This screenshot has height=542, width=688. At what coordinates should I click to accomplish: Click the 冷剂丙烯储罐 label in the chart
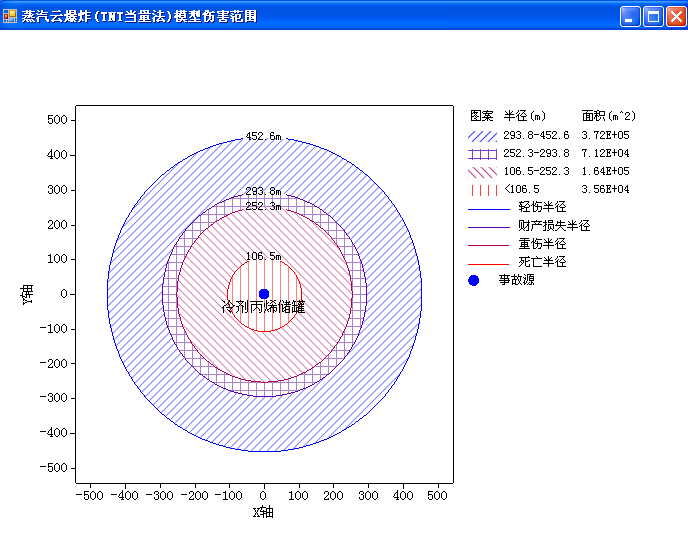(263, 307)
